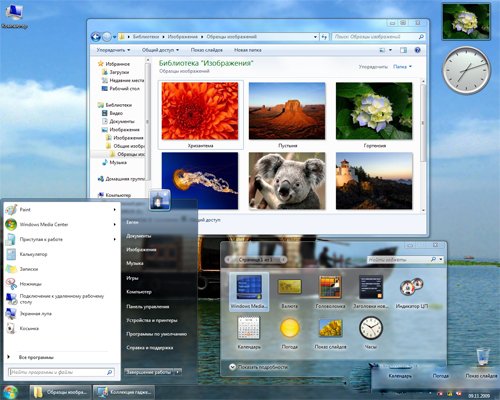This screenshot has width=500, height=400.
Task: Click the Back arrow in Explorer window
Action: (x=96, y=37)
